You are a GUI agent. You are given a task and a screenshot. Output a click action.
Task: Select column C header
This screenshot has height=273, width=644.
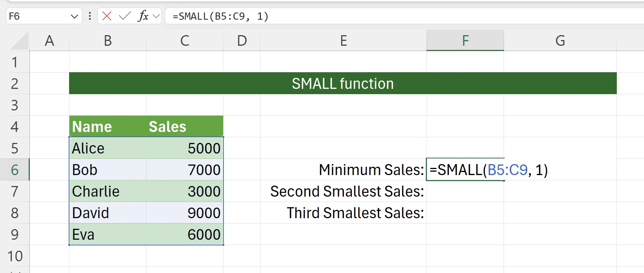click(185, 40)
